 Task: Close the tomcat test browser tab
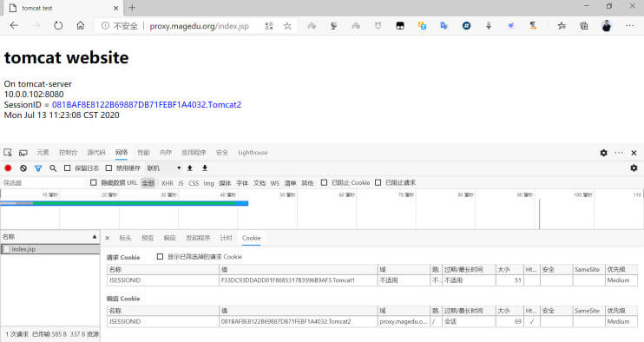tap(115, 8)
